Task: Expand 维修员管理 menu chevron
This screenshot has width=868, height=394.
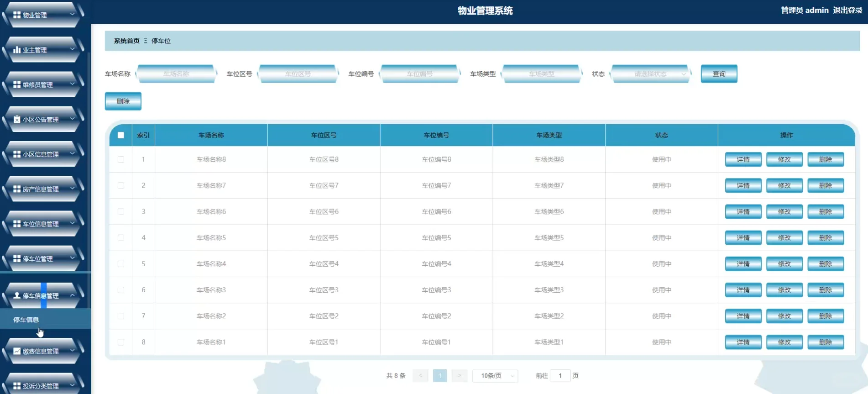Action: click(72, 84)
